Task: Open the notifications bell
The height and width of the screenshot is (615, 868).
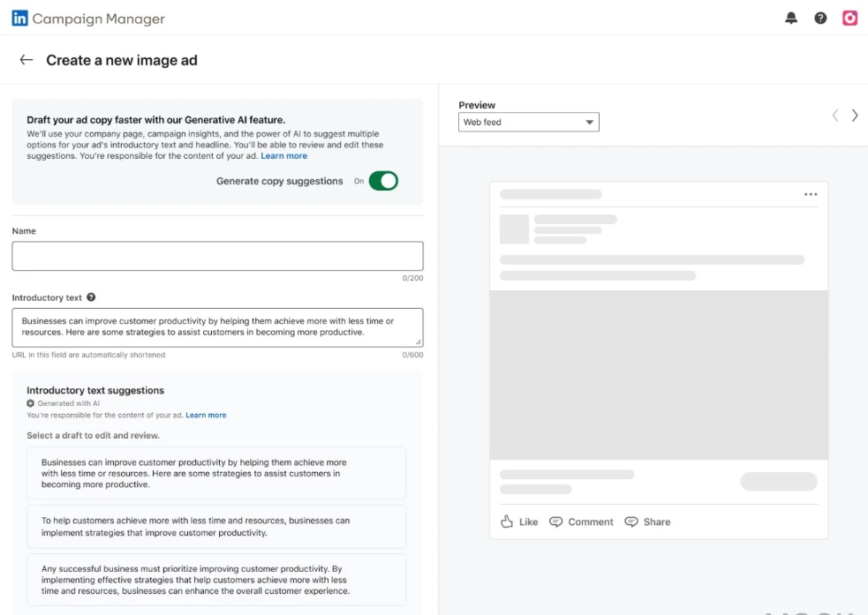Action: tap(791, 19)
